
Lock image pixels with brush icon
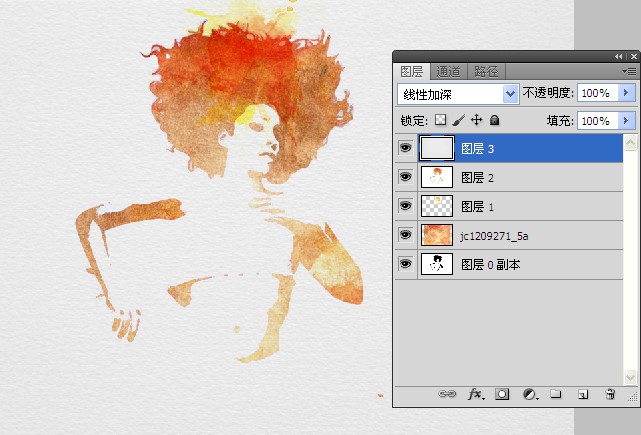coord(458,120)
